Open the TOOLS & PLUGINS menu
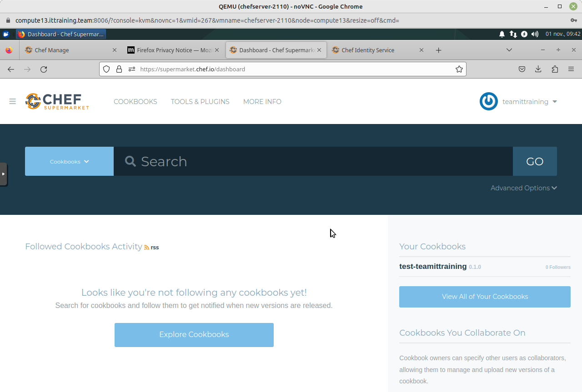This screenshot has width=582, height=392. point(200,102)
